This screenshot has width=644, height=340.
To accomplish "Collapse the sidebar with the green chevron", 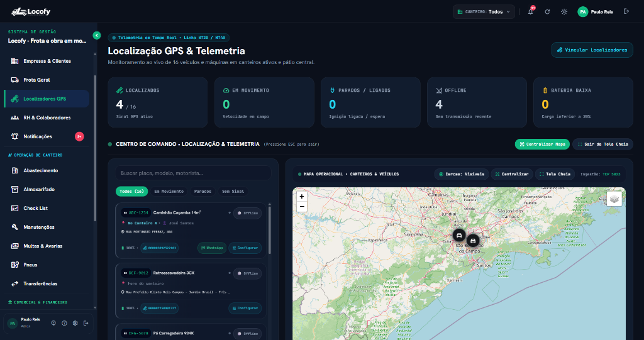I will pos(96,35).
